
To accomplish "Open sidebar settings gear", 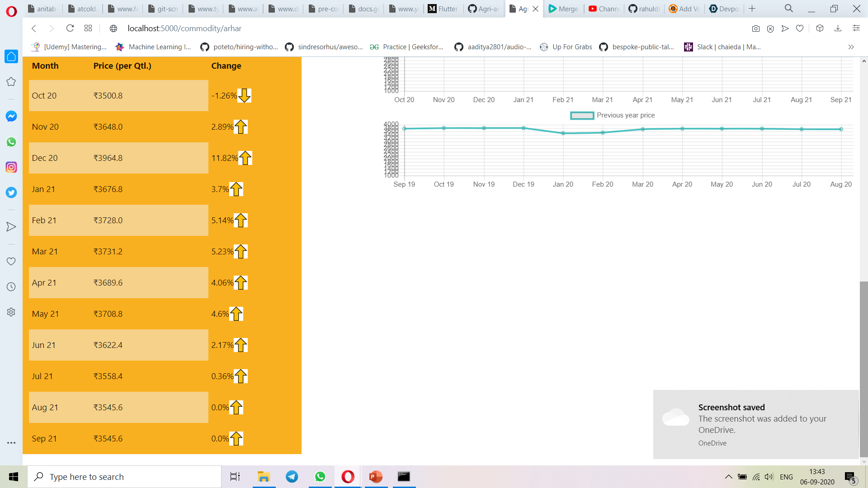I will (x=11, y=312).
